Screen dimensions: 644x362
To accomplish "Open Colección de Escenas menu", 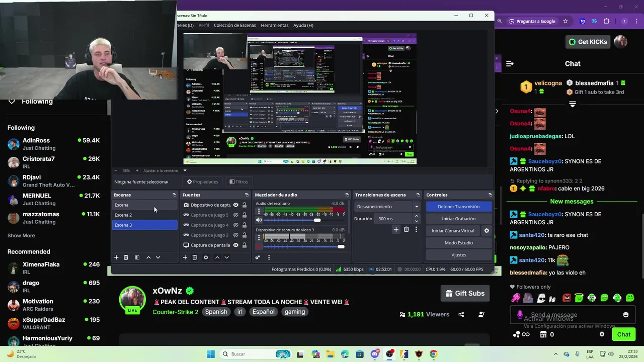I will pyautogui.click(x=234, y=25).
